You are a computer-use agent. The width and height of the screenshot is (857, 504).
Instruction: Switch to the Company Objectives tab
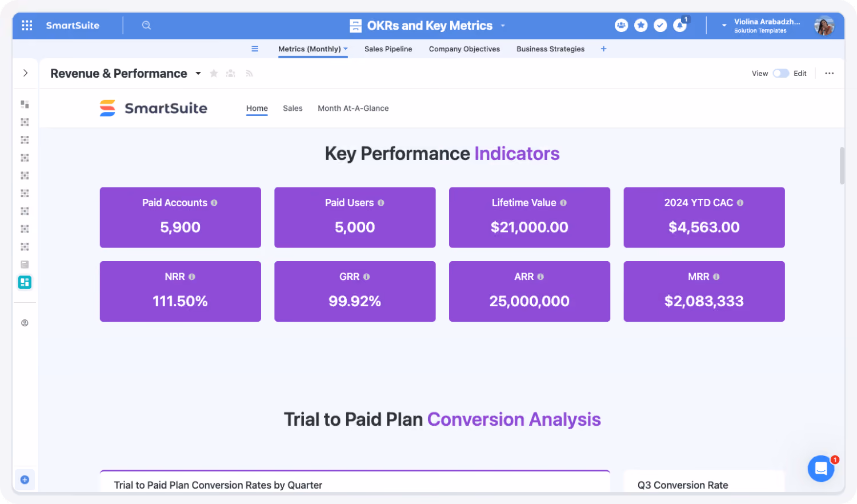click(464, 49)
